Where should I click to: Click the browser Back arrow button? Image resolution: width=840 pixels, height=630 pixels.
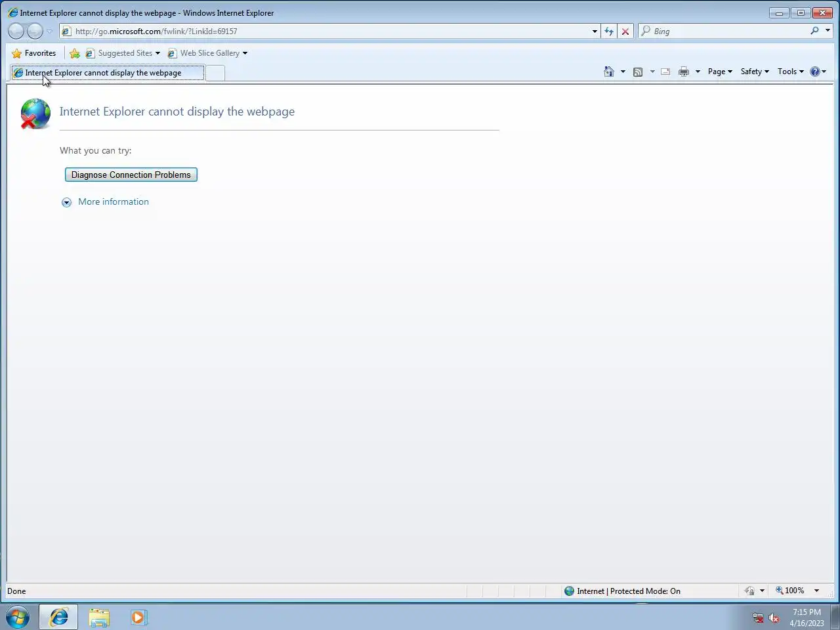pos(16,31)
